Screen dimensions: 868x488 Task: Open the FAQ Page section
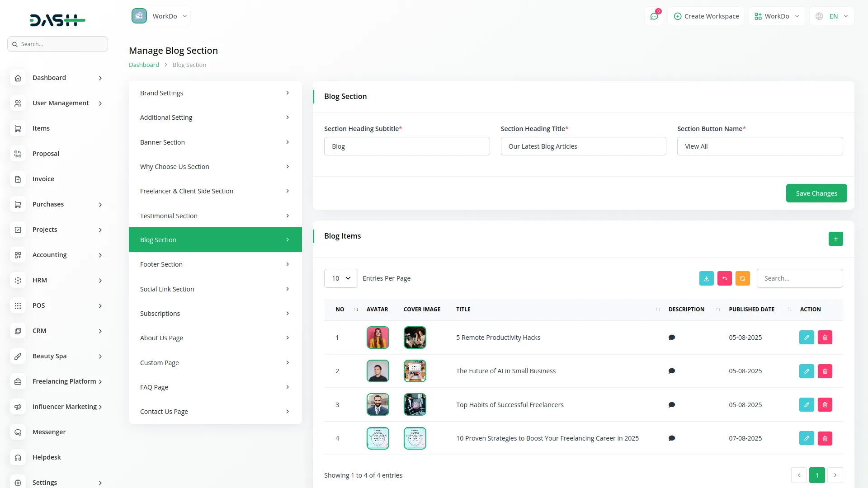pyautogui.click(x=215, y=387)
